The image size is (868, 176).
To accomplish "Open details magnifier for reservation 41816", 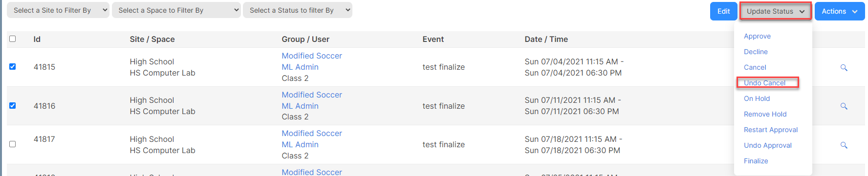I will 844,106.
